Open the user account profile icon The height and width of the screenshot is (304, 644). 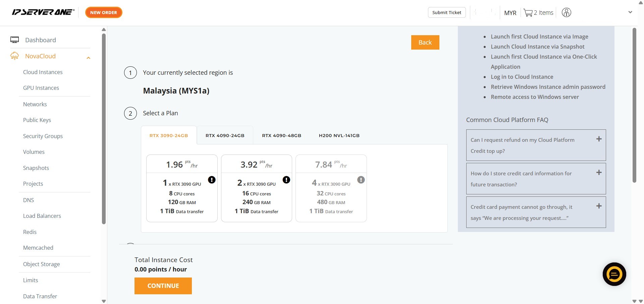(x=566, y=13)
